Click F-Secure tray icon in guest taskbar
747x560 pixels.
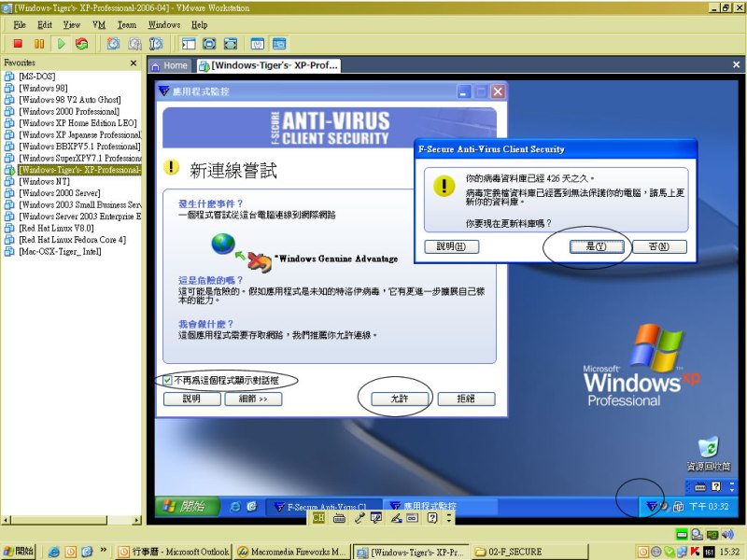coord(651,506)
